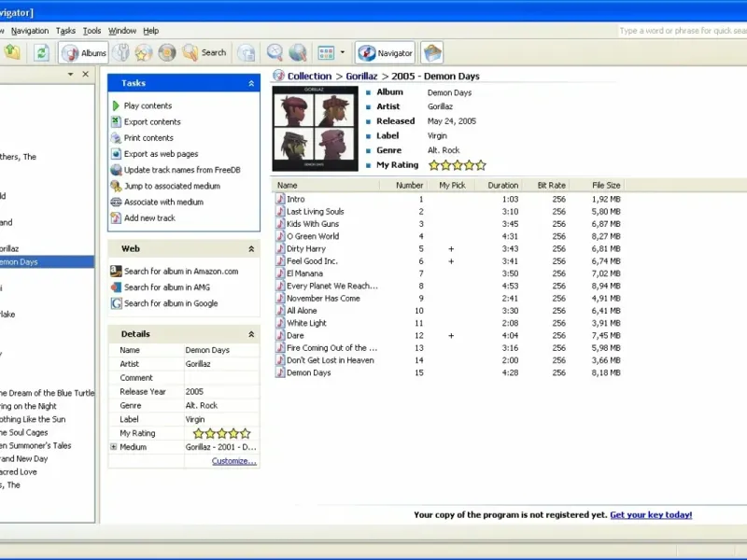This screenshot has height=560, width=747.
Task: Sort tracks by Duration column header
Action: [x=499, y=185]
